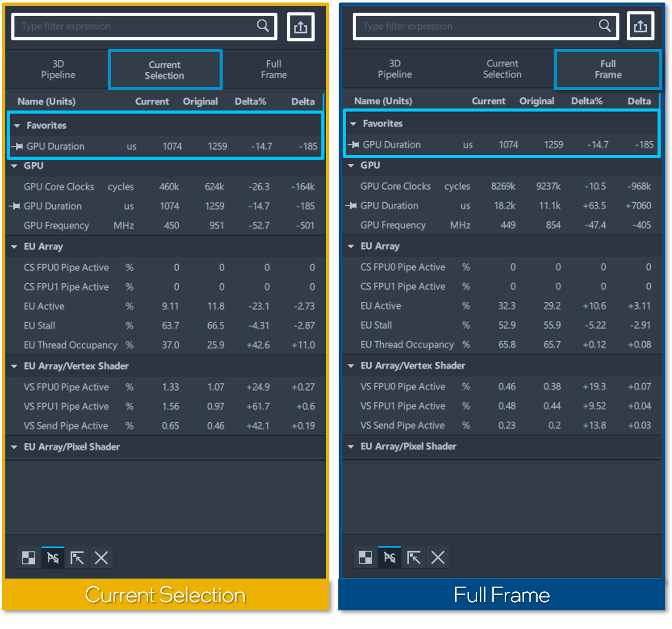This screenshot has width=672, height=629.
Task: Click the arrow-to-corner icon in the Current Selection panel
Action: pyautogui.click(x=77, y=558)
